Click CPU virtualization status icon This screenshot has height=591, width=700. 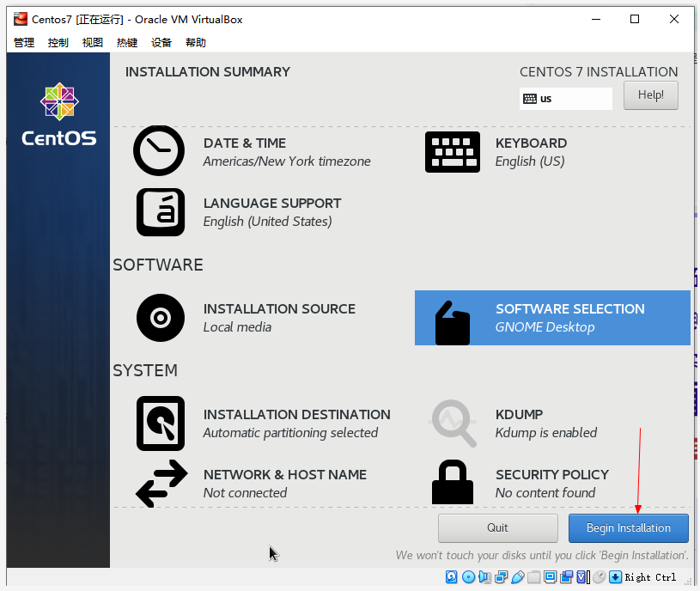tap(582, 577)
